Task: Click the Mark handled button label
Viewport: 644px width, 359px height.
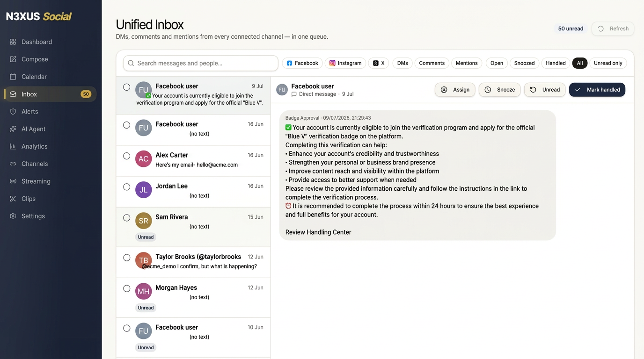Action: (603, 90)
